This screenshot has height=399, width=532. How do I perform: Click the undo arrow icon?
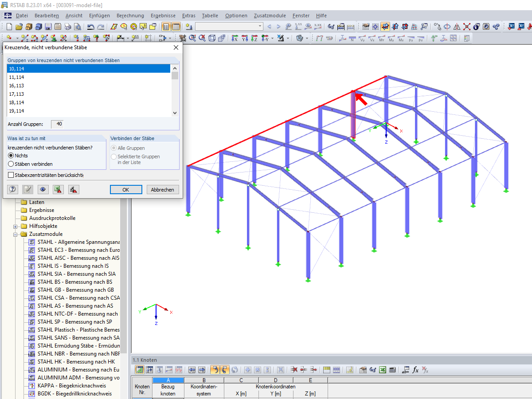[90, 27]
